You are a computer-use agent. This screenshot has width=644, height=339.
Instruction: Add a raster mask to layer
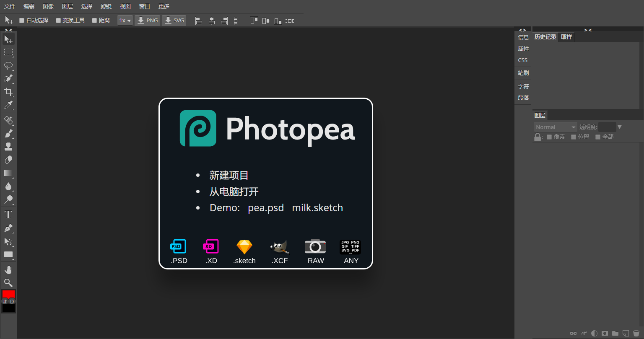(x=605, y=334)
